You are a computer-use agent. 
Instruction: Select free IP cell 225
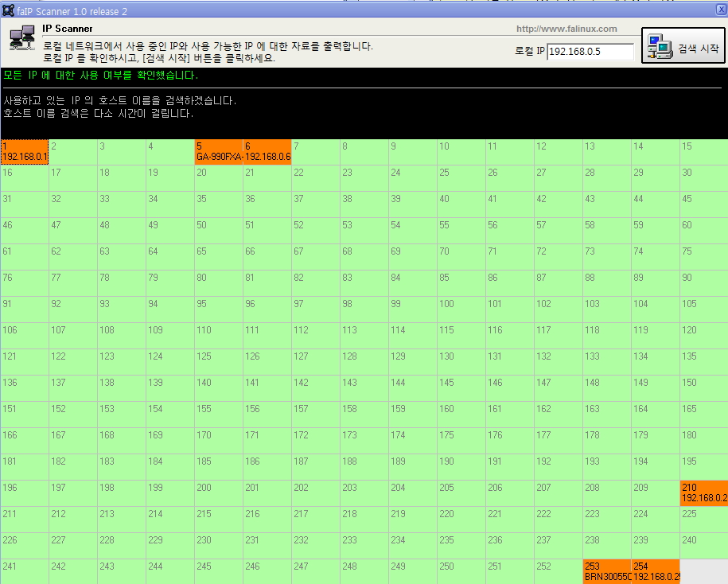704,519
